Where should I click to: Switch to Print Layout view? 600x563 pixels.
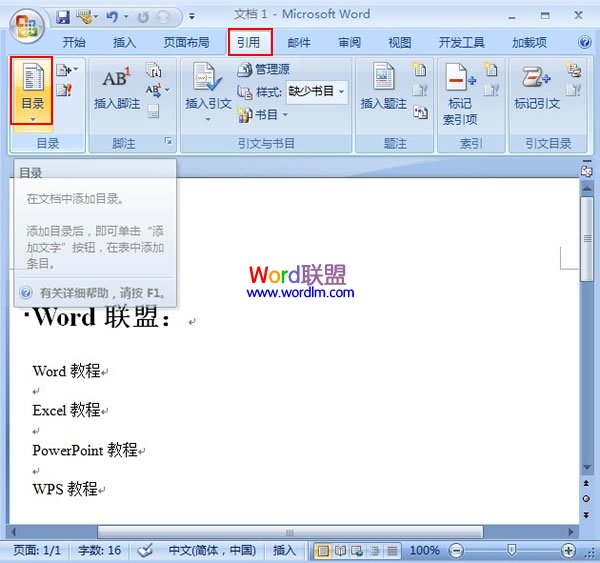click(x=323, y=551)
